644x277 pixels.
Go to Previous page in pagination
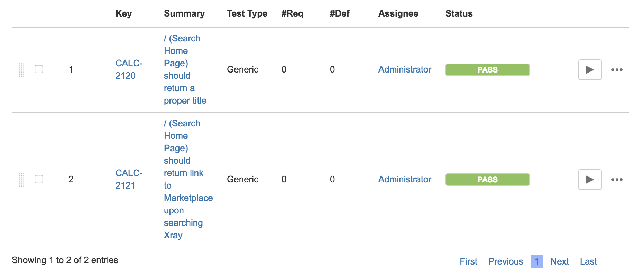coord(505,261)
